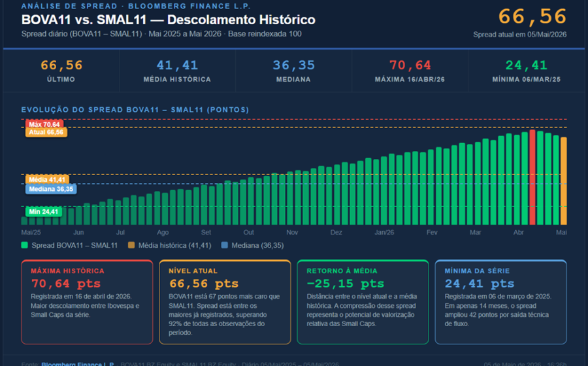Click the green Spread BOVA11 – SMAL11 legend swatch
Viewport: 588px width, 366px height.
[24, 245]
